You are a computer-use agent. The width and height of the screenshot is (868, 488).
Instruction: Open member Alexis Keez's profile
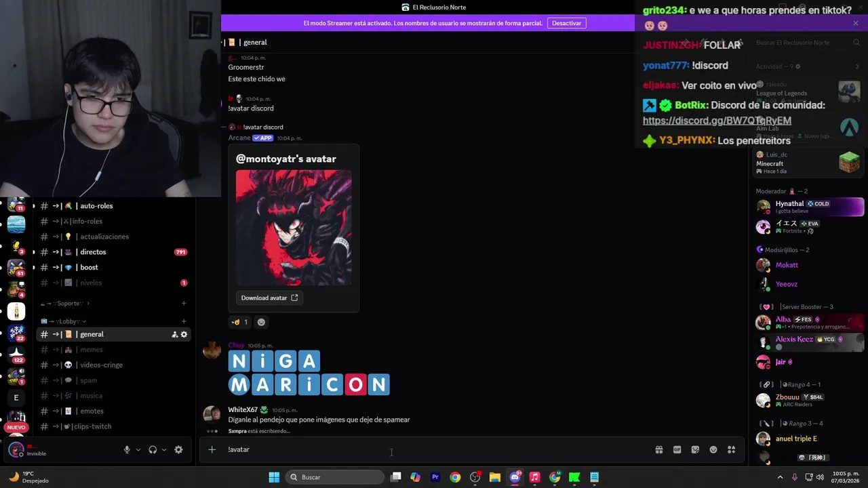pyautogui.click(x=810, y=342)
